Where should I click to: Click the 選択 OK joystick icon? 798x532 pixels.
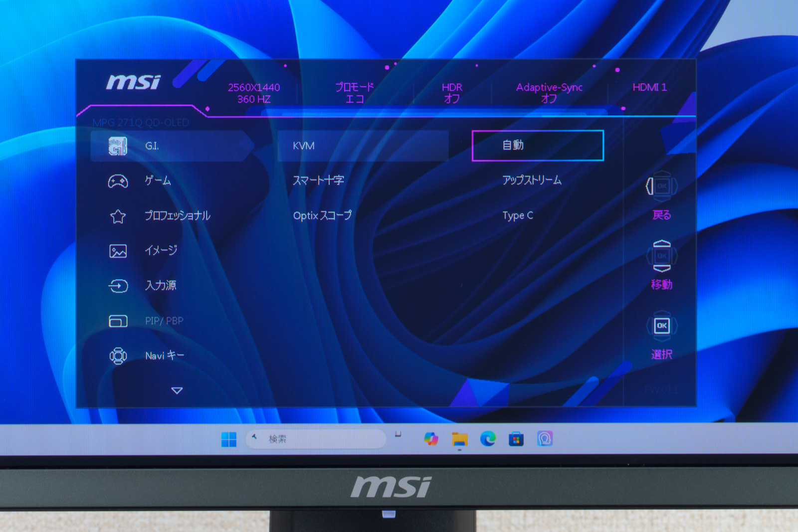click(x=662, y=326)
